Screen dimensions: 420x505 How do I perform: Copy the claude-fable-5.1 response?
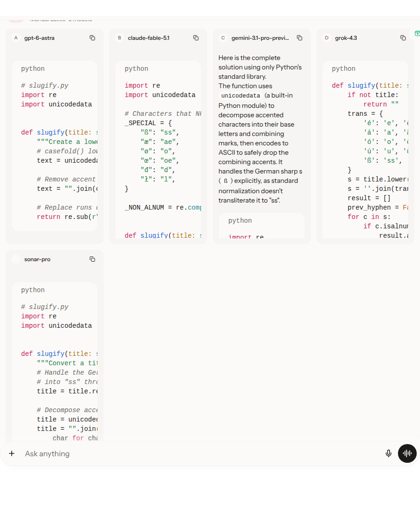pos(196,38)
